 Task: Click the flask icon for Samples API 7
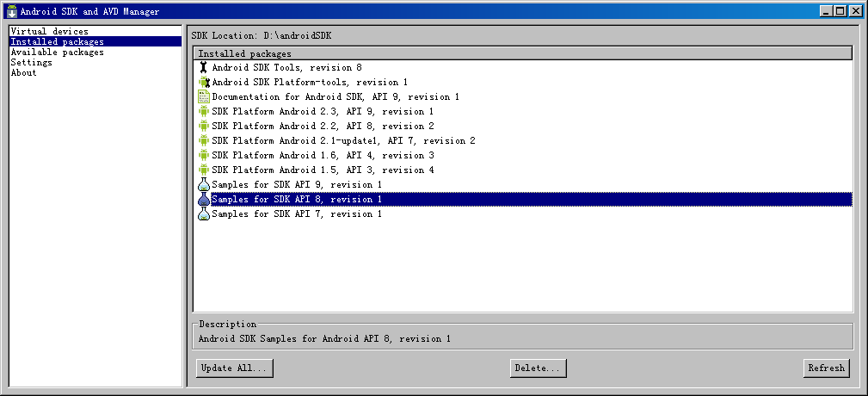[204, 213]
